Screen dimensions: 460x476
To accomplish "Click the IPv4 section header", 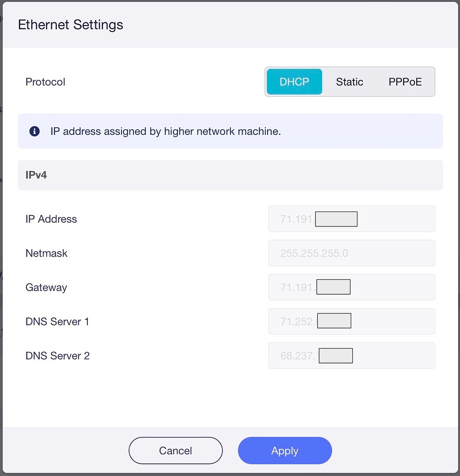I will [35, 175].
